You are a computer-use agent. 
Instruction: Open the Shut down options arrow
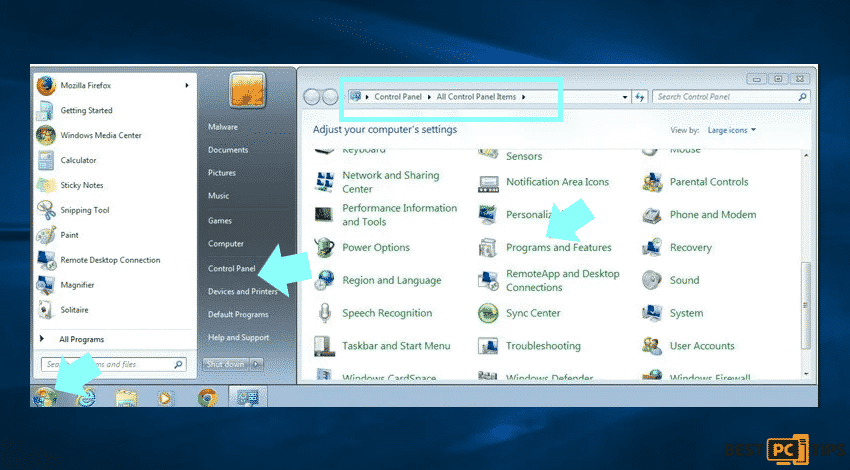257,364
